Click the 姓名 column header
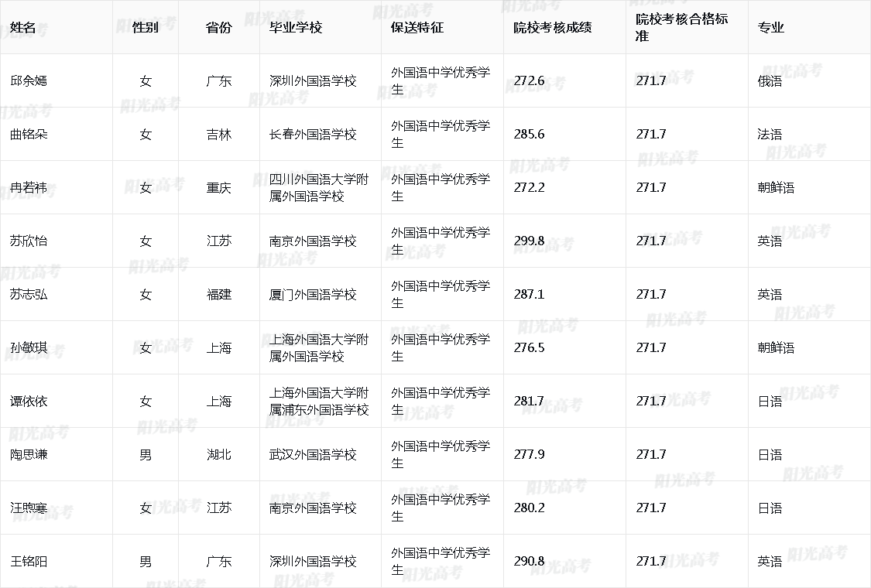871x588 pixels. (23, 28)
